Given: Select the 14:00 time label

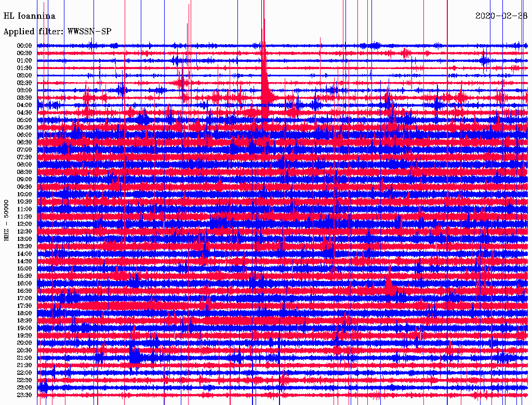Looking at the screenshot, I should coord(24,254).
